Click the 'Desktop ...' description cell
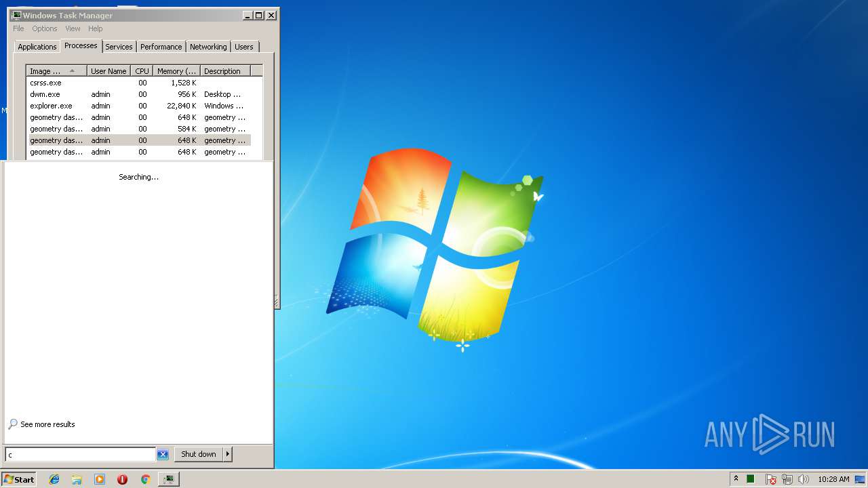The width and height of the screenshot is (868, 488). 222,94
